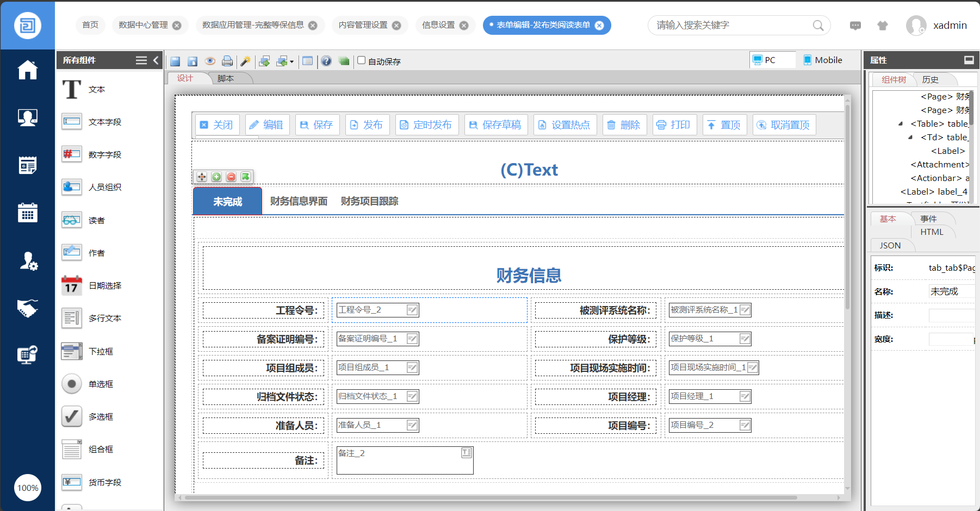Screen dimensions: 980x511
Task: Switch to PC view mode
Action: (764, 60)
